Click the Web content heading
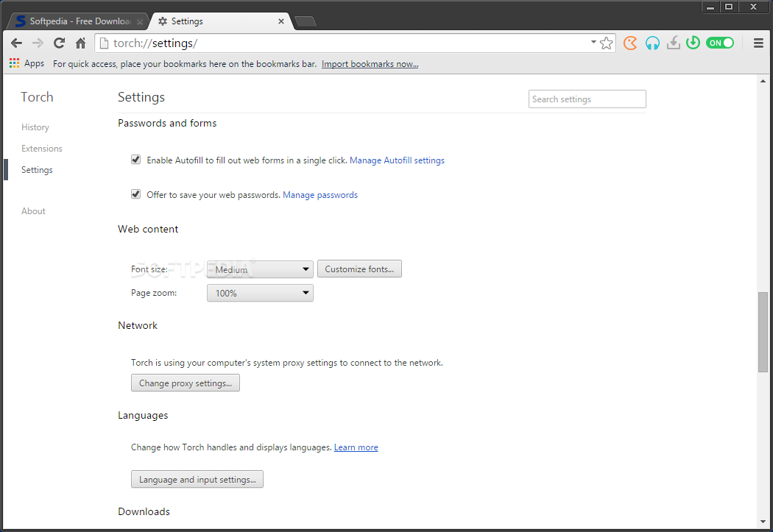 (148, 229)
